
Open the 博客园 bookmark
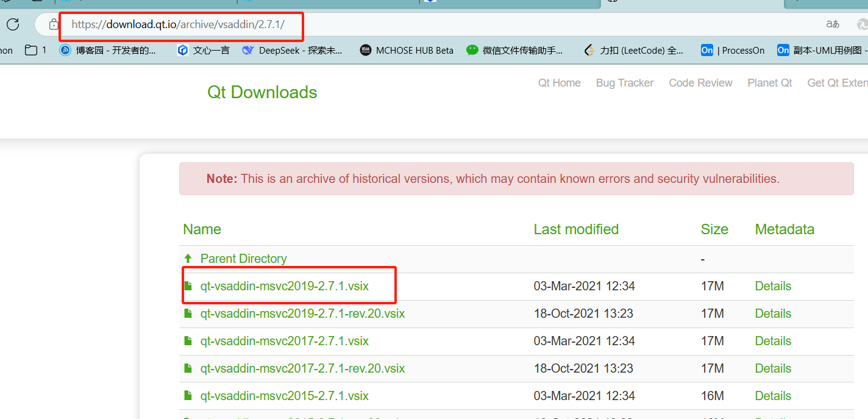pyautogui.click(x=107, y=51)
